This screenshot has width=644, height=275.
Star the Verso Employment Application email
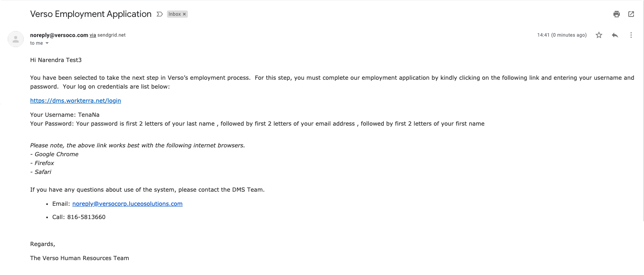(x=599, y=35)
